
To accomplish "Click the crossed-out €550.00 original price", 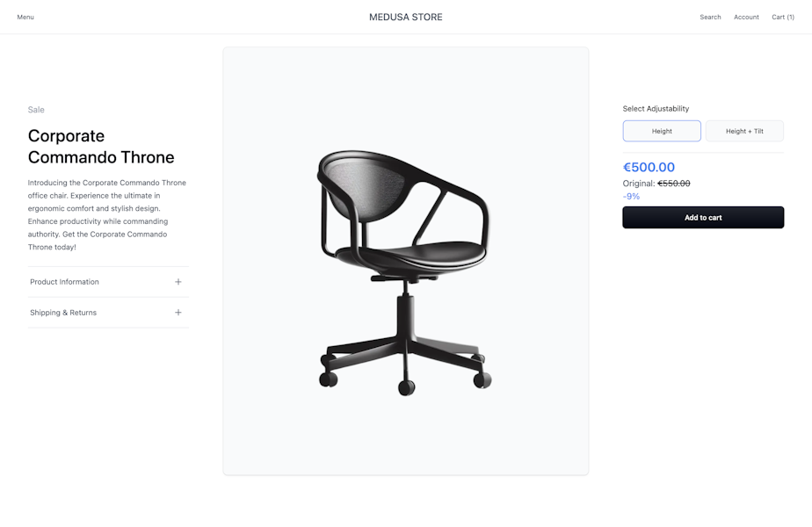I will [674, 184].
